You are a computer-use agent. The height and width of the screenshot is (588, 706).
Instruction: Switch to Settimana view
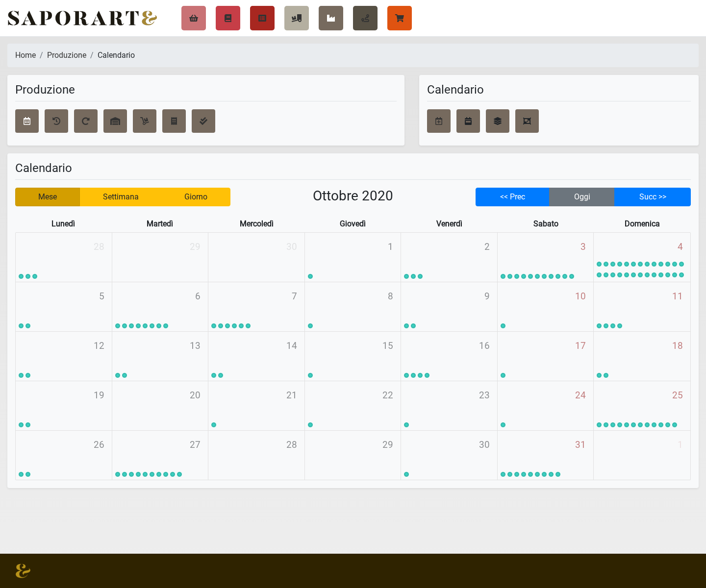(121, 197)
